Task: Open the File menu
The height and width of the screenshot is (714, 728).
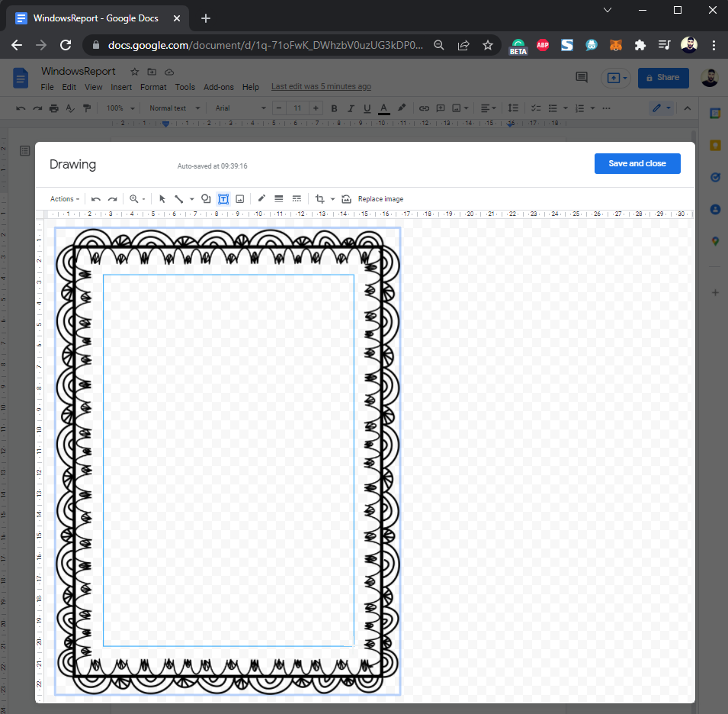Action: (x=47, y=87)
